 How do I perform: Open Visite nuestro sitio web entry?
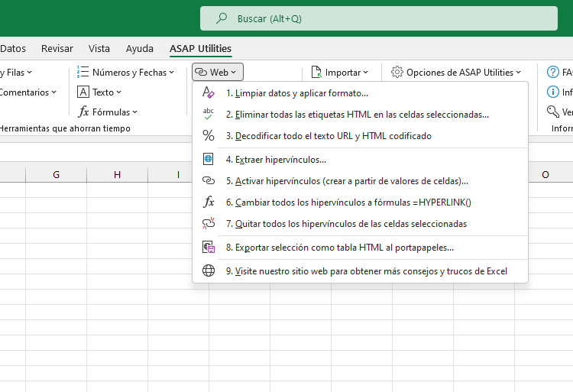click(x=360, y=271)
